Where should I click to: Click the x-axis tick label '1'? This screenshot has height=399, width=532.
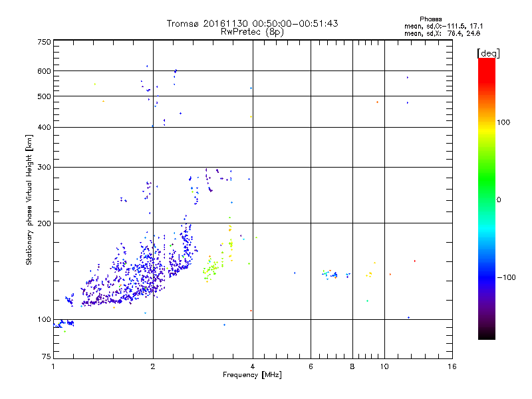click(x=53, y=366)
